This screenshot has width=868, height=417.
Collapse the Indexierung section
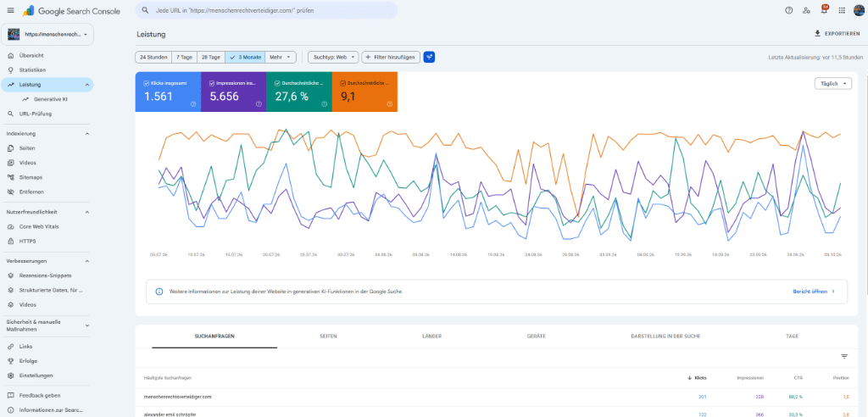tap(87, 134)
